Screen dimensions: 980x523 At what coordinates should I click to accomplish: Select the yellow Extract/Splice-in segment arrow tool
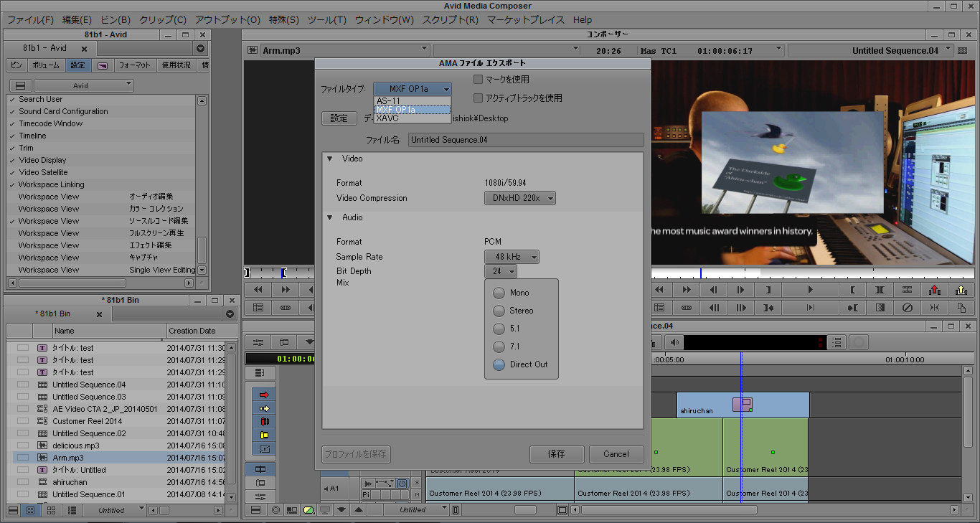coord(264,408)
